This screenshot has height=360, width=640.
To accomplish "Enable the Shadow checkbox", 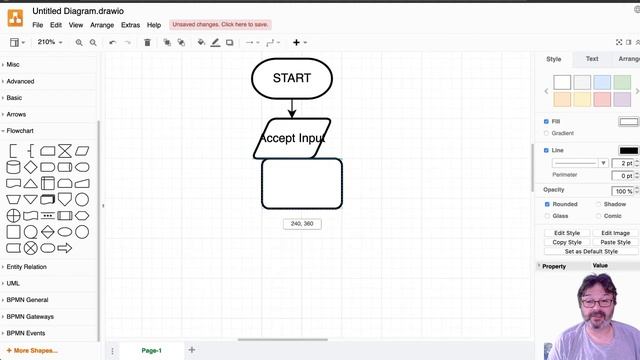I will [x=598, y=204].
